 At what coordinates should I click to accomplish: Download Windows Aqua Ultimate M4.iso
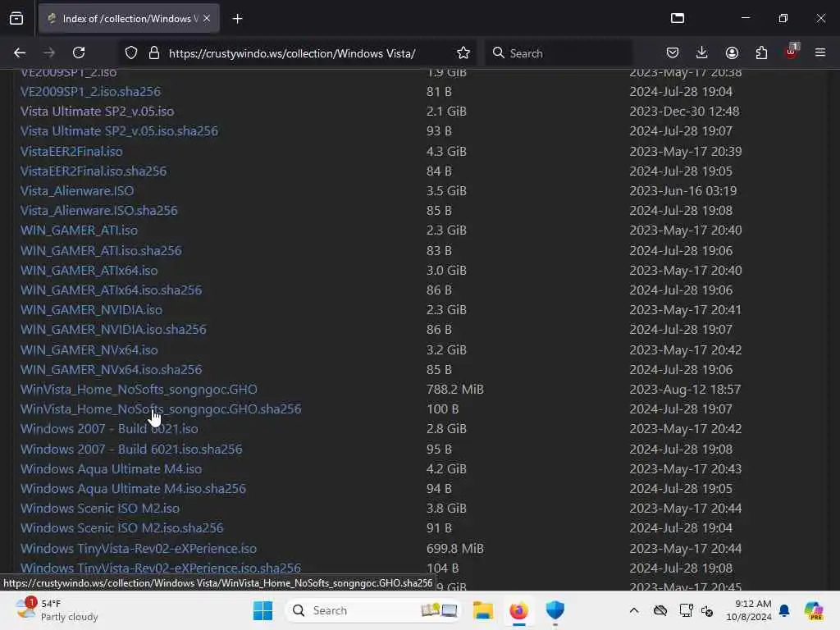[x=111, y=469]
